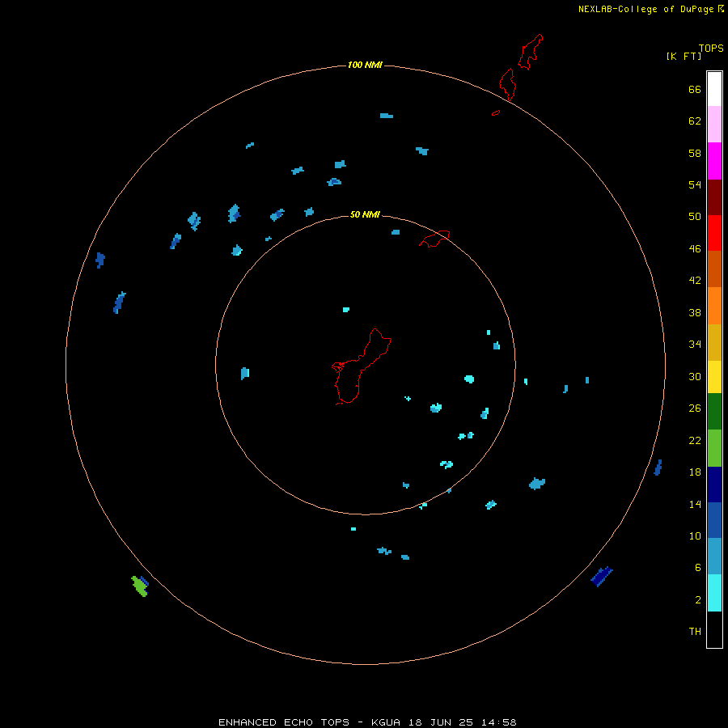
Task: Click the green echo outside 100 NMI ring
Action: (139, 586)
